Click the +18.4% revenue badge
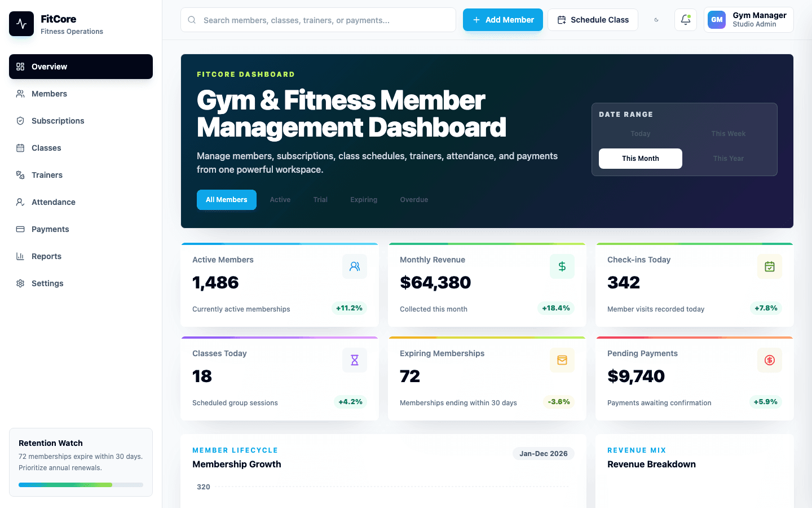Image resolution: width=812 pixels, height=508 pixels. (556, 308)
